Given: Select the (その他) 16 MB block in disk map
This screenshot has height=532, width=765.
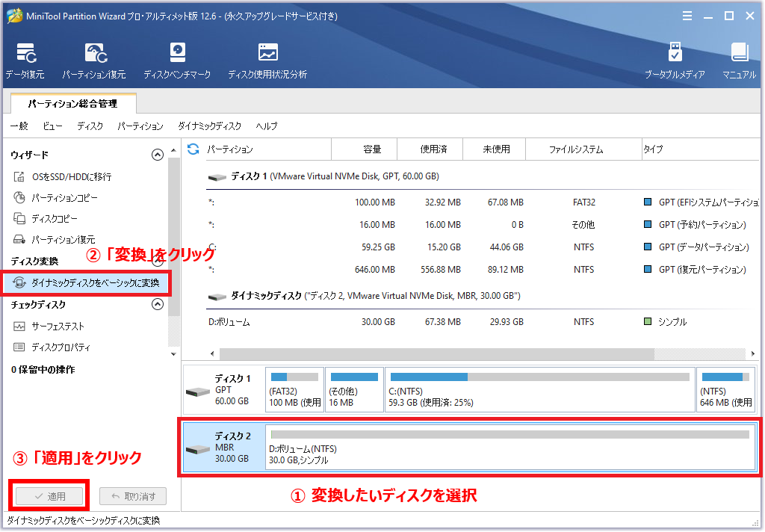Looking at the screenshot, I should pyautogui.click(x=354, y=389).
